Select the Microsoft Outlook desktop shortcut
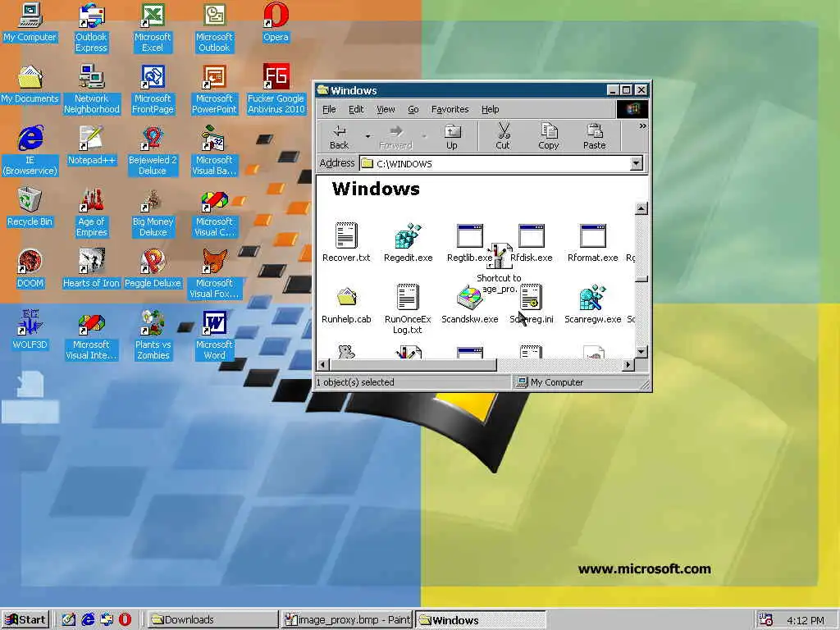Screen dimensions: 840x630 click(x=214, y=28)
